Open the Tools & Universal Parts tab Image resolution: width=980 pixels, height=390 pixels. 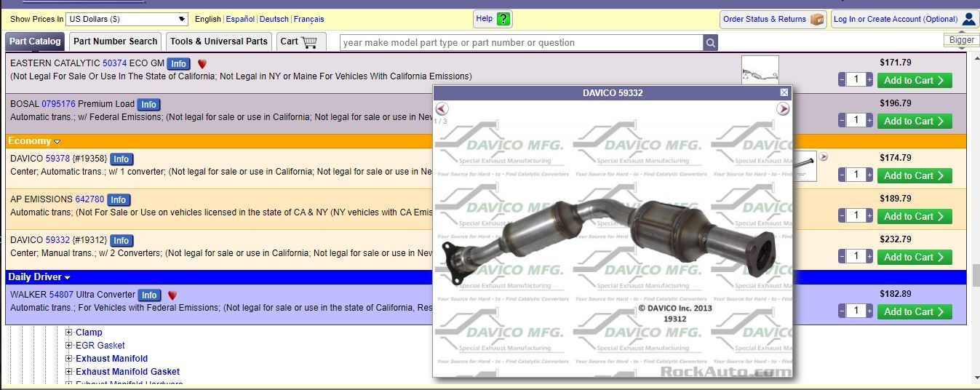219,41
